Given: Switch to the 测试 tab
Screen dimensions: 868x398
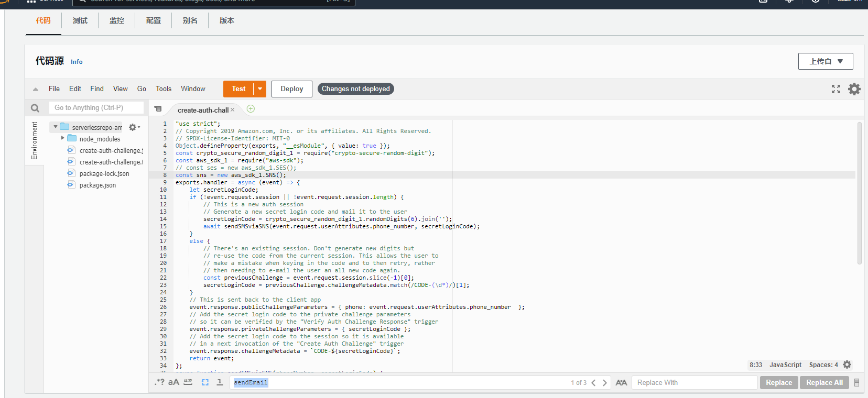Looking at the screenshot, I should coord(80,21).
